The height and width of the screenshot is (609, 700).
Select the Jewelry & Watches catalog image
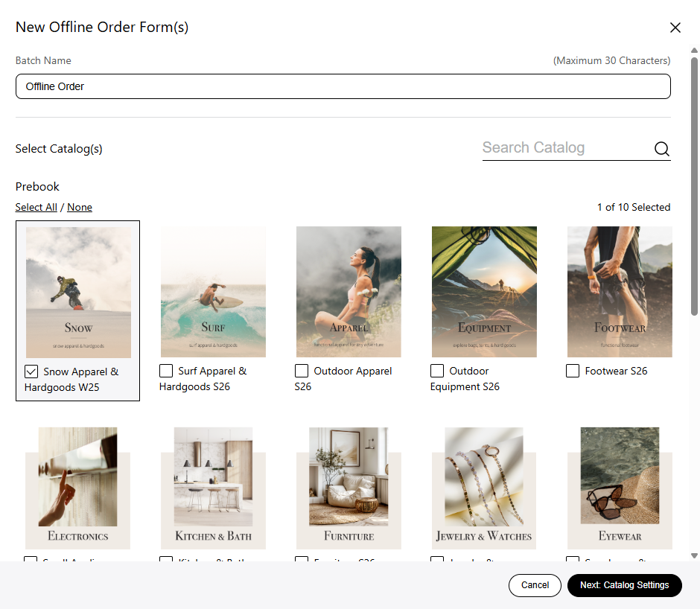coord(484,488)
